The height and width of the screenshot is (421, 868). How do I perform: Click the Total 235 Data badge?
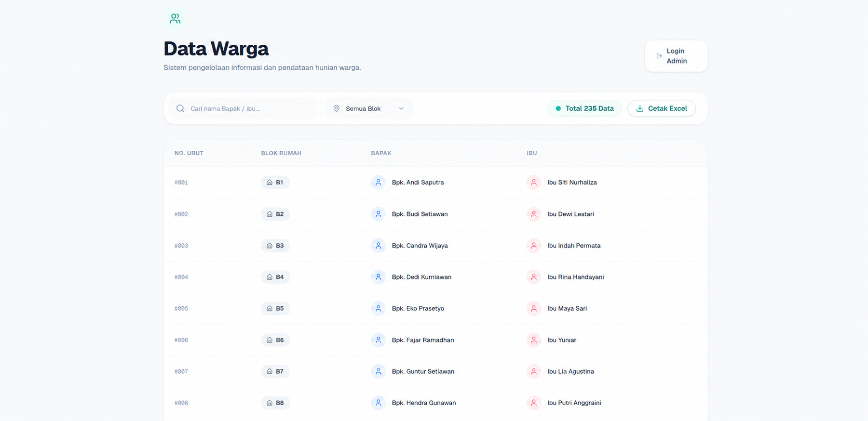tap(584, 108)
